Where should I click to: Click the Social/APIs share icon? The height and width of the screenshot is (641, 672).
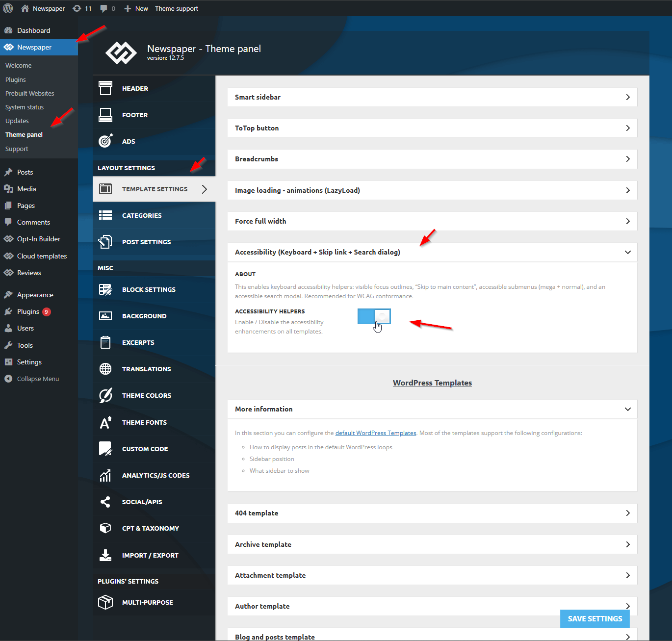point(105,502)
